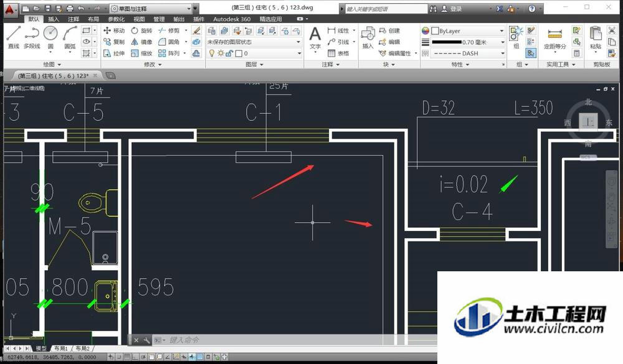
Task: Click the 上 face of the ViewCube
Action: 588,122
